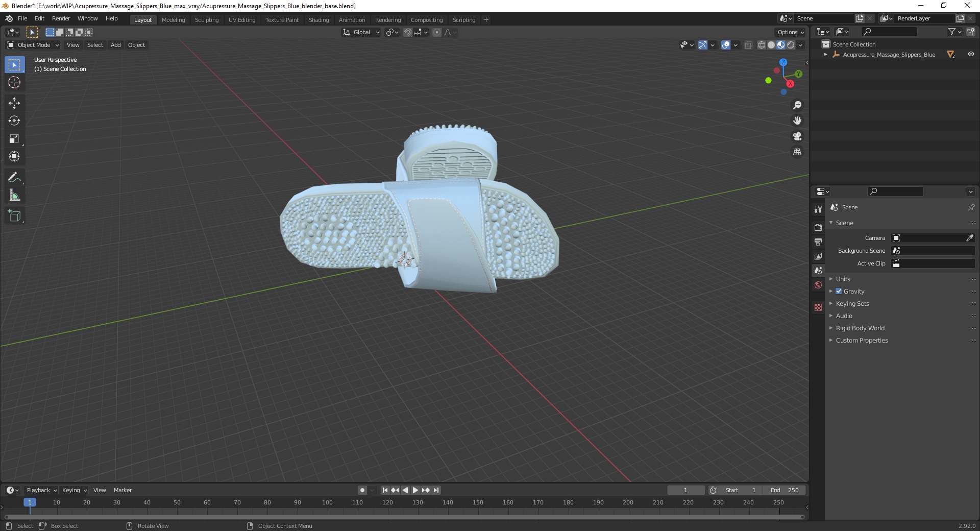Expand the Units panel

[843, 279]
